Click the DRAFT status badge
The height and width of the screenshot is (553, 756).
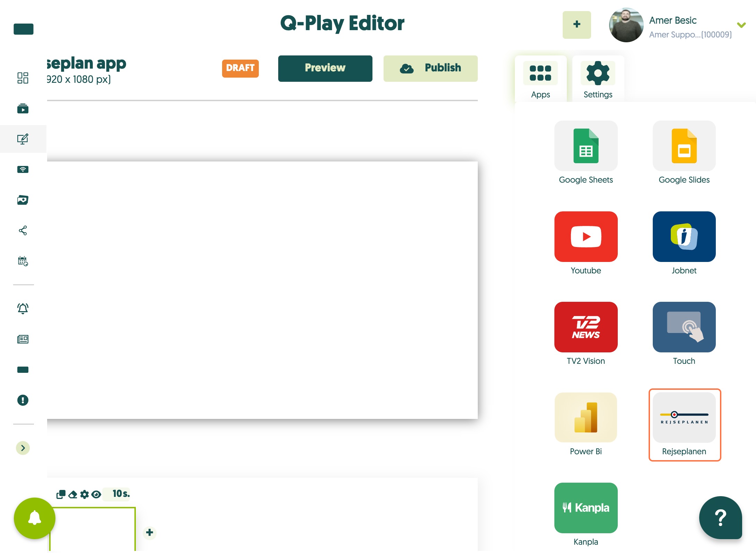240,68
